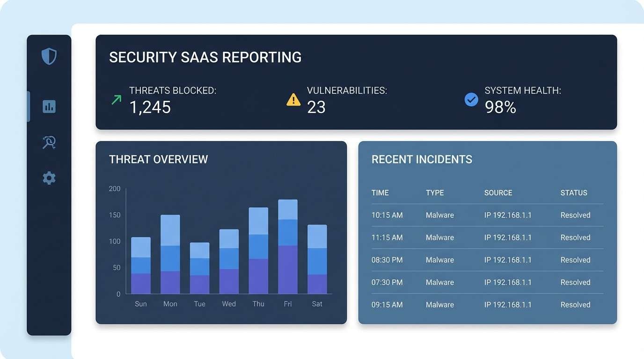Toggle the last Resolved status entry
Viewport: 644px width, 359px height.
point(575,304)
